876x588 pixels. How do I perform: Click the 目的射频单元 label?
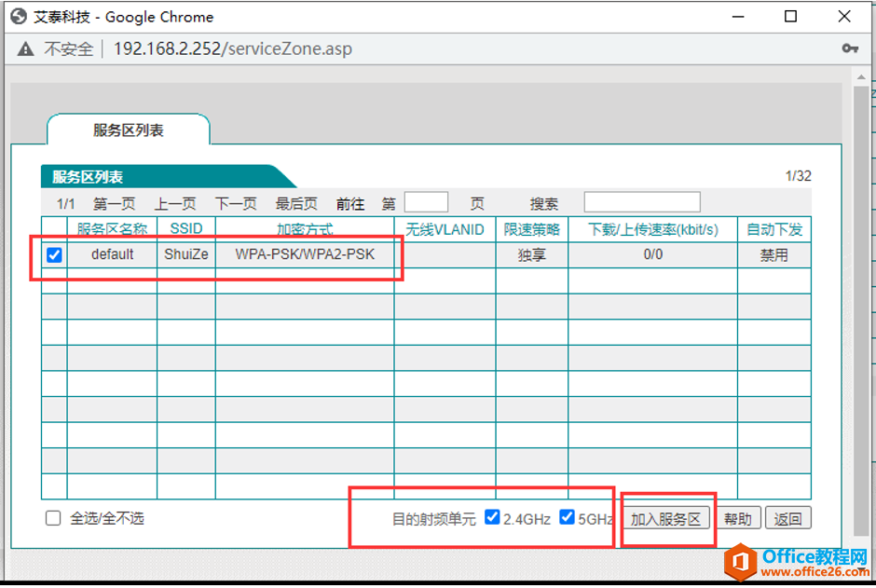pos(433,519)
